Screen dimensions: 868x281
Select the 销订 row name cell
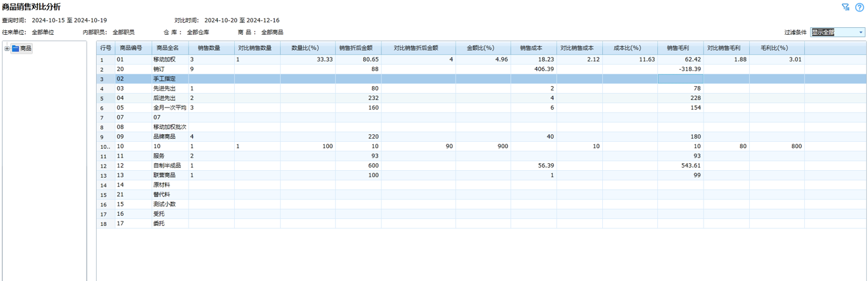tap(159, 69)
